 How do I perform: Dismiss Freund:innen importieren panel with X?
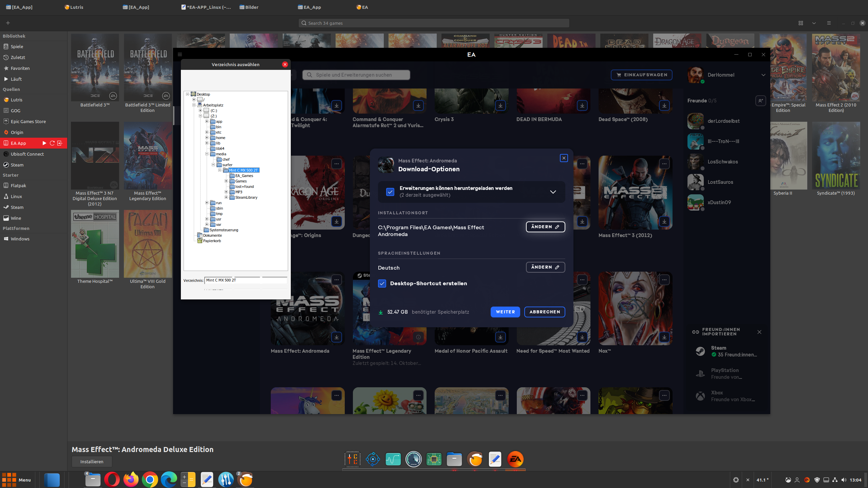(759, 332)
